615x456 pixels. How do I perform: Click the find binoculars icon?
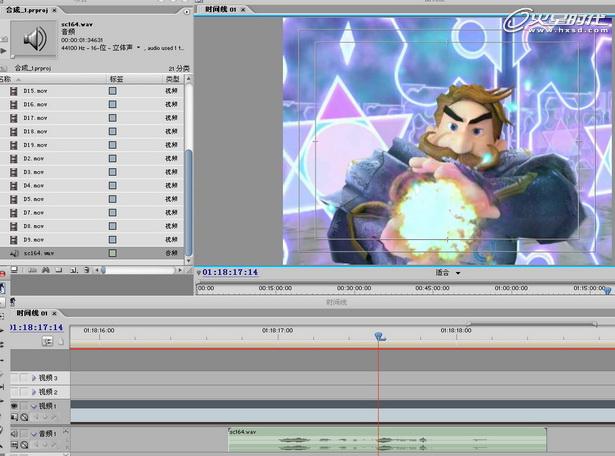46,270
